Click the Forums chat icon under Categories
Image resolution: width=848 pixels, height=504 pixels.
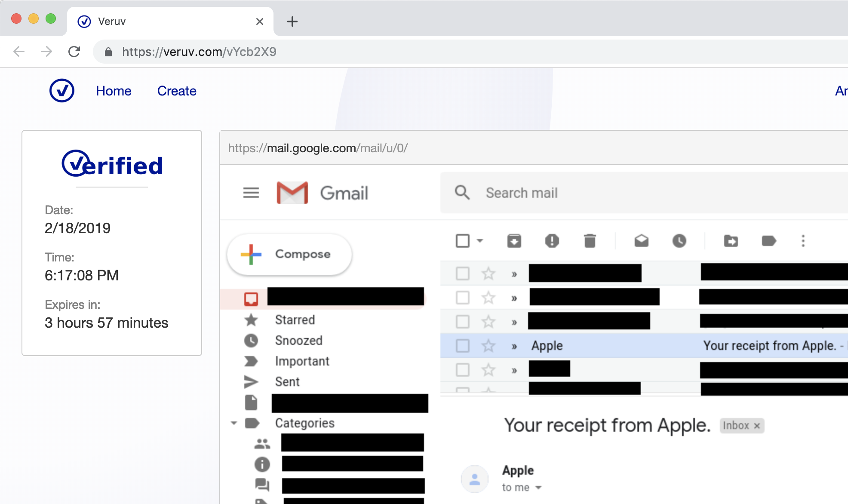point(262,485)
